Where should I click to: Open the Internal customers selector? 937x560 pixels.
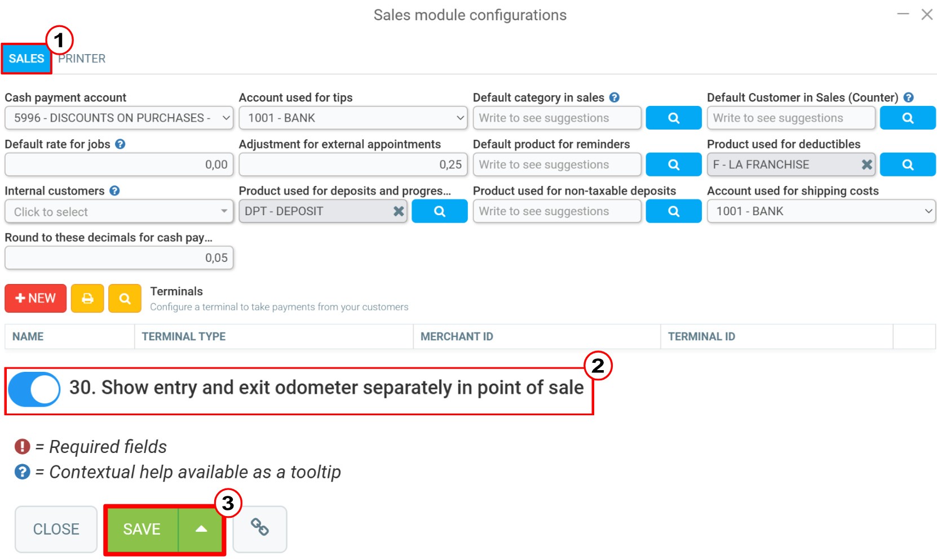coord(119,212)
